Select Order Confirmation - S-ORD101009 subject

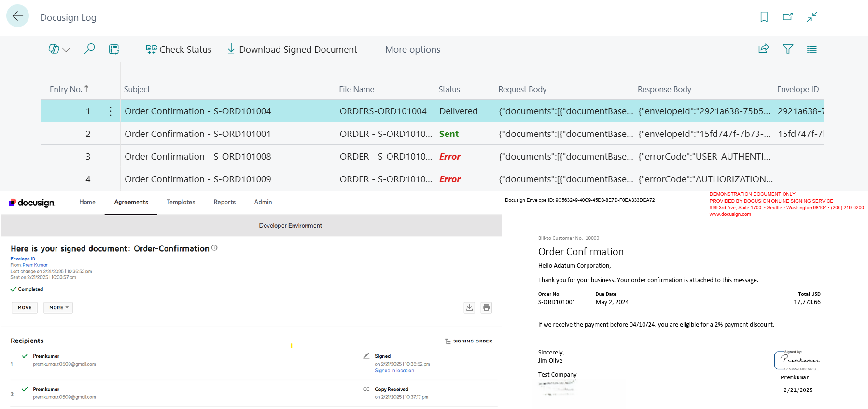(x=197, y=179)
